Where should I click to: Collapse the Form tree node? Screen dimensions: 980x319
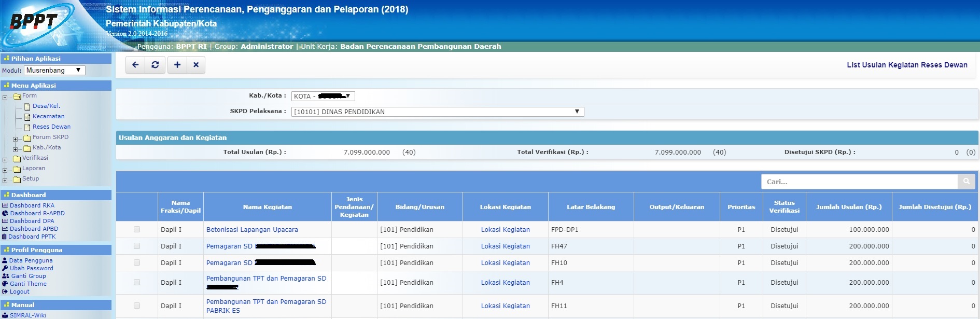[5, 98]
